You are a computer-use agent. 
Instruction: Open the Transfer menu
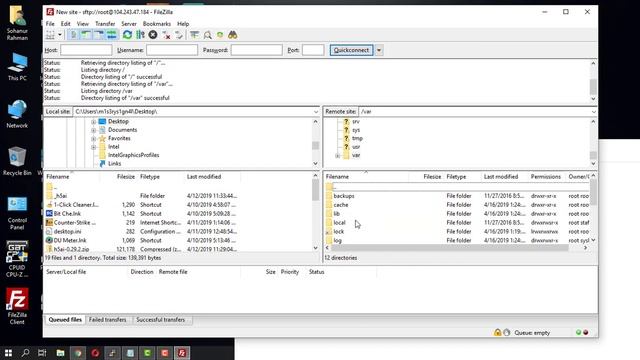coord(105,24)
